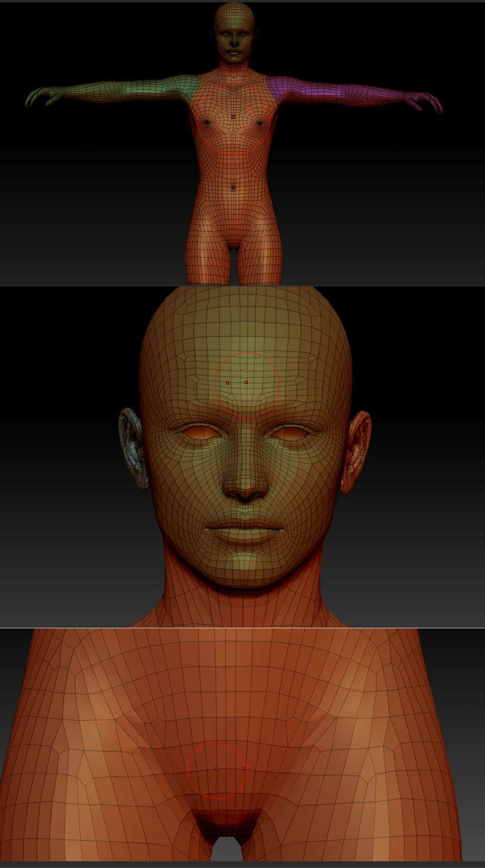This screenshot has width=485, height=868.
Task: Click the eye socket beside the blue-gray ear
Action: [x=201, y=433]
